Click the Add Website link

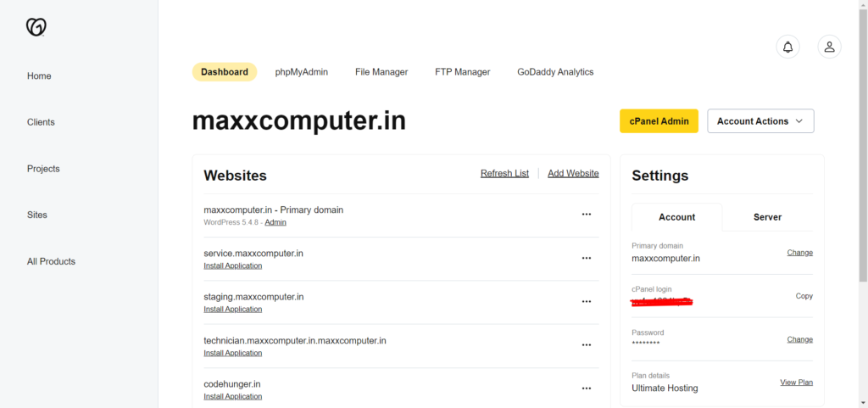[574, 173]
